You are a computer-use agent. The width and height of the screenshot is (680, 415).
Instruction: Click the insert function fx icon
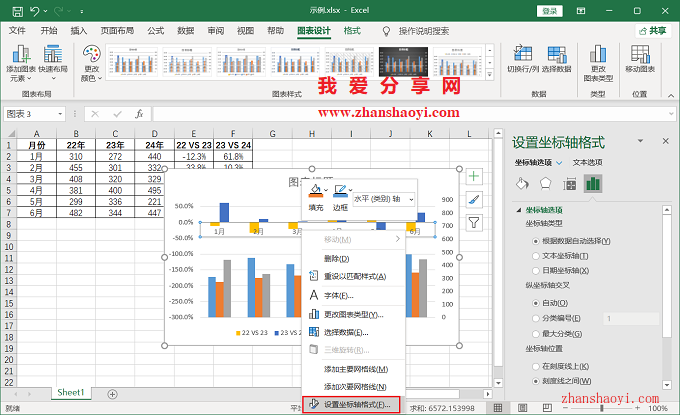pyautogui.click(x=139, y=114)
